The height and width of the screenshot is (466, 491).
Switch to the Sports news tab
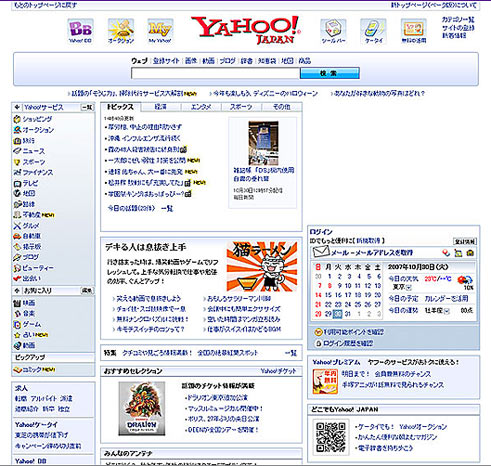click(241, 107)
